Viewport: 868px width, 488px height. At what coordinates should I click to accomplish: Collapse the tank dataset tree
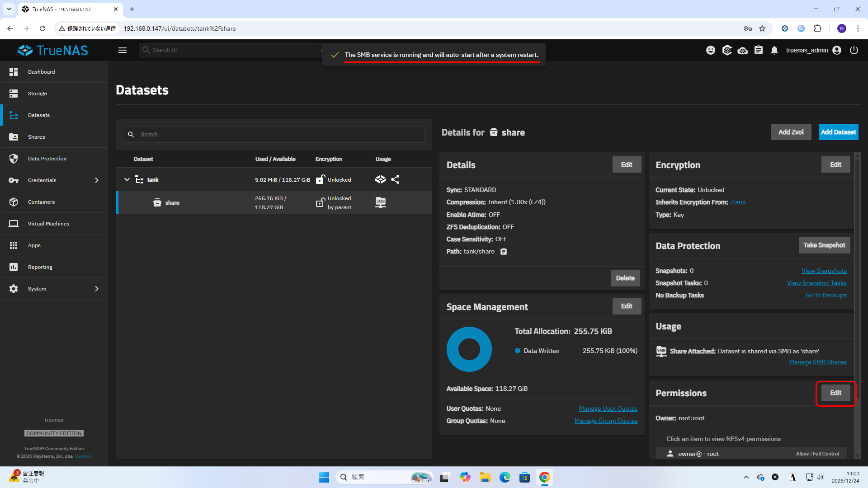[127, 179]
